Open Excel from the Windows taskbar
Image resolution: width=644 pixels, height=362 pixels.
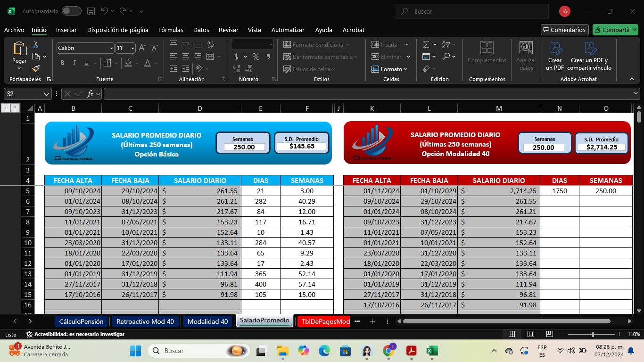tap(432, 351)
